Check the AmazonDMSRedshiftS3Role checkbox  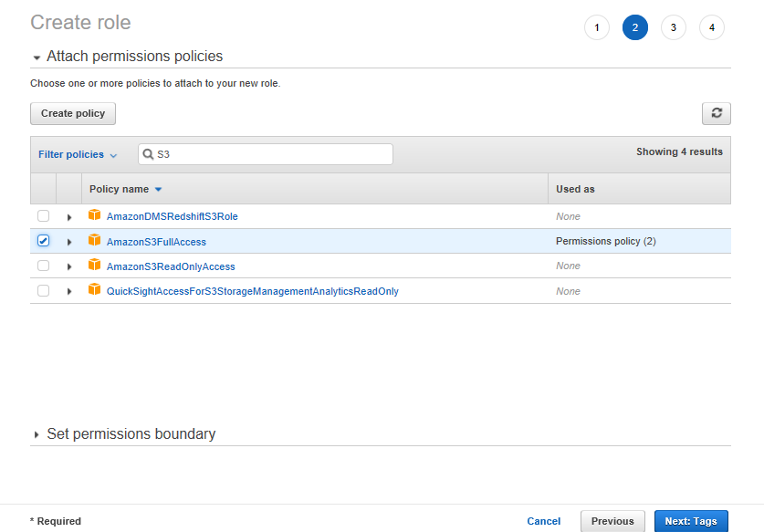click(44, 216)
